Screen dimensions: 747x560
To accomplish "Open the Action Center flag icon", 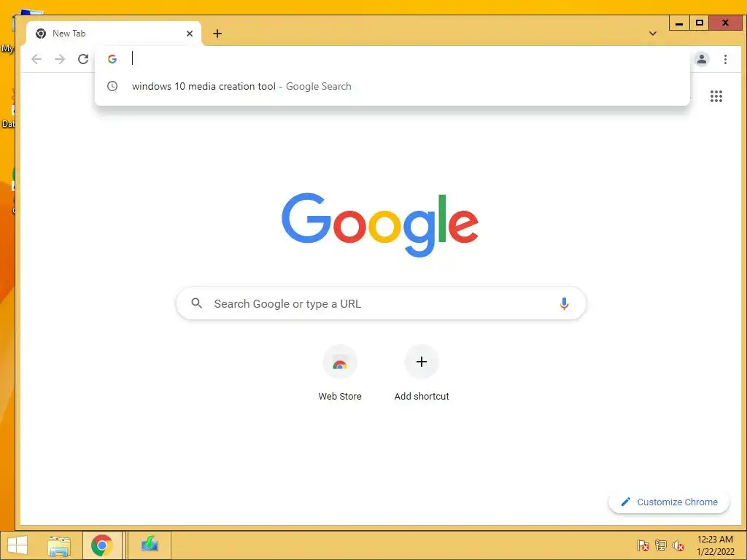I will point(643,545).
